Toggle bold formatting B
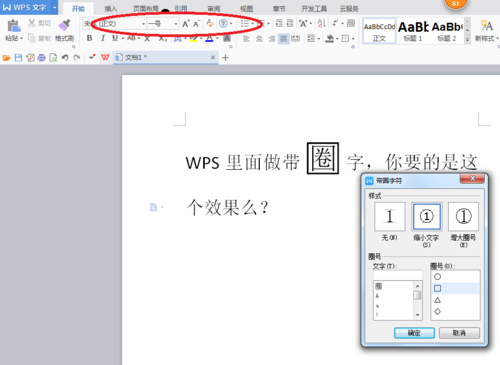 [x=89, y=38]
